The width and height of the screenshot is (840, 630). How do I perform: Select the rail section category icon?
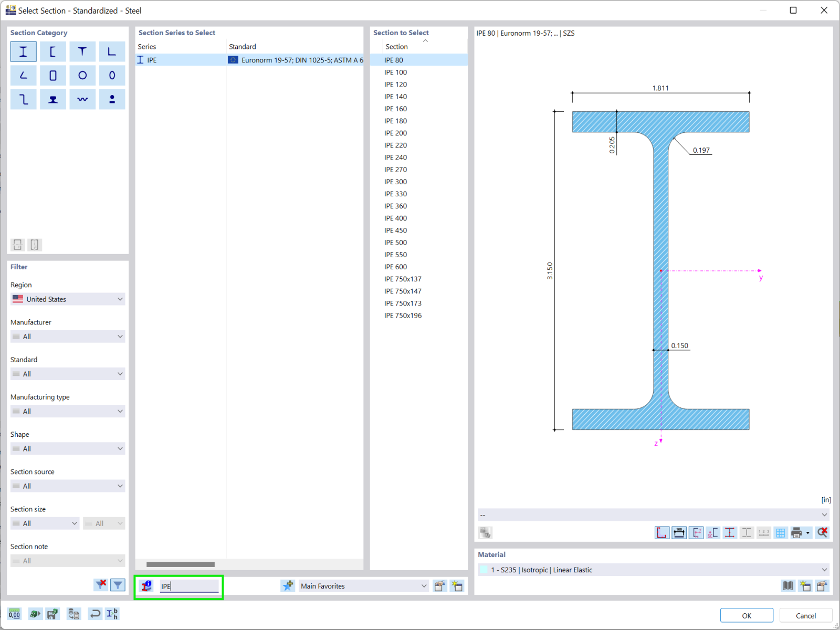[x=53, y=99]
